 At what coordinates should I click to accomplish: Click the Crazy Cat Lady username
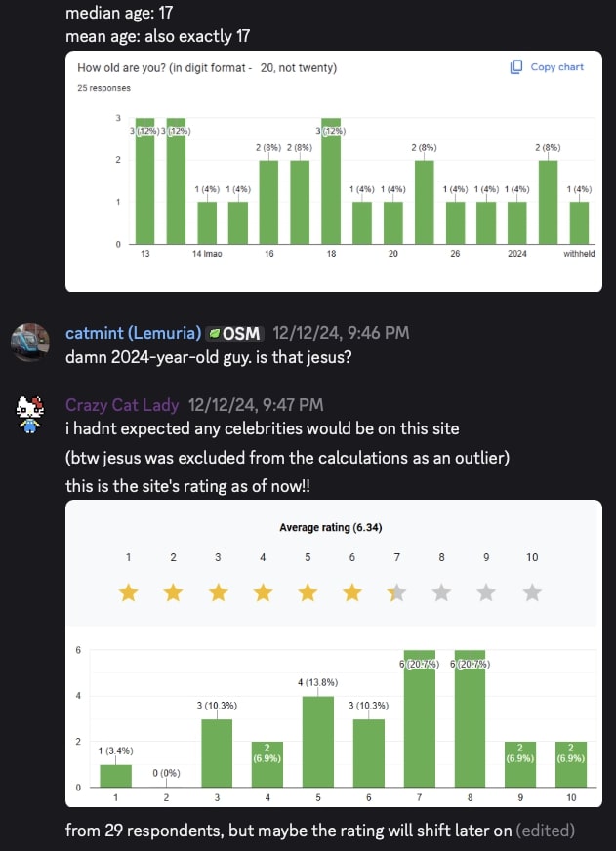pos(121,404)
